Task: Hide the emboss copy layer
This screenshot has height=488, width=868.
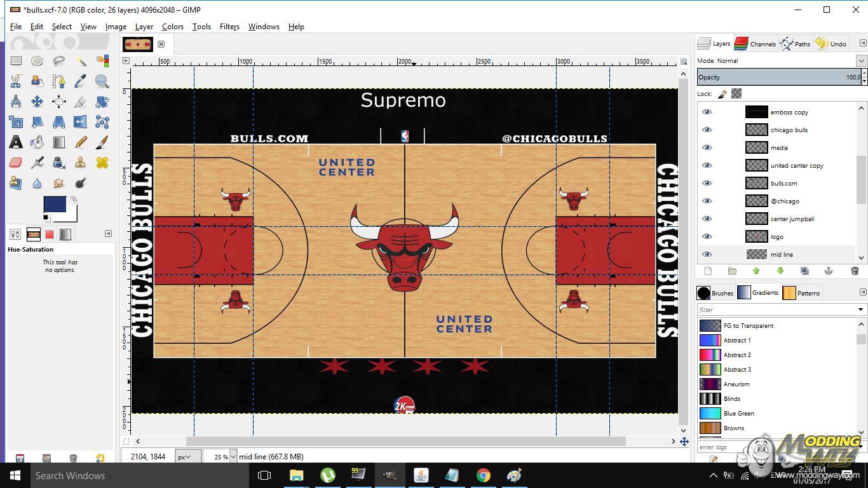Action: [x=707, y=112]
